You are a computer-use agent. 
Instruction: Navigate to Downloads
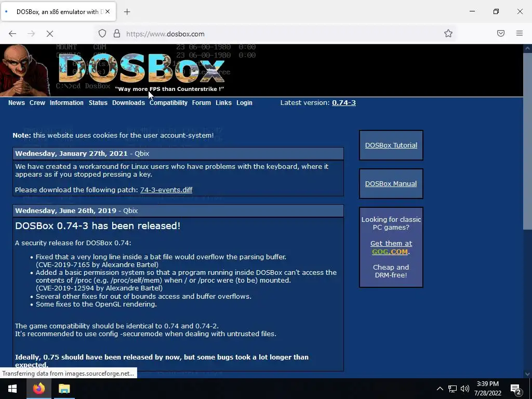tap(129, 103)
